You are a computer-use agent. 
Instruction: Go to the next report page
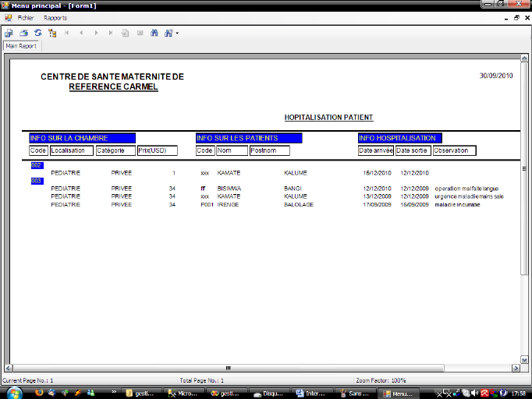96,33
